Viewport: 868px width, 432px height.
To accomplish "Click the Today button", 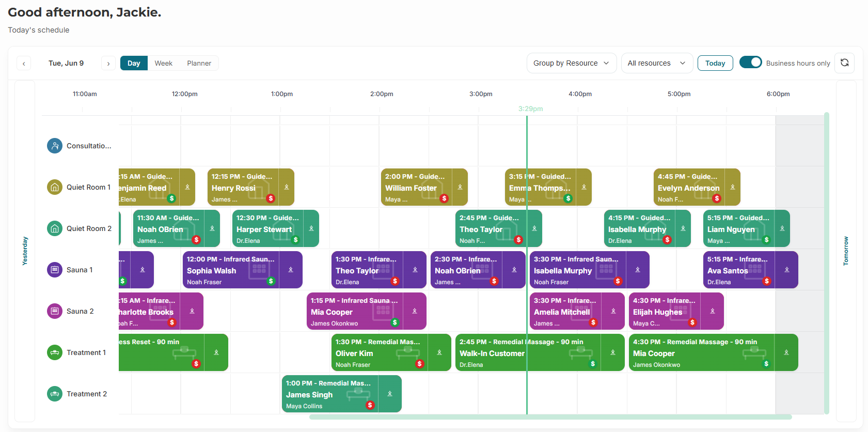I will click(715, 63).
